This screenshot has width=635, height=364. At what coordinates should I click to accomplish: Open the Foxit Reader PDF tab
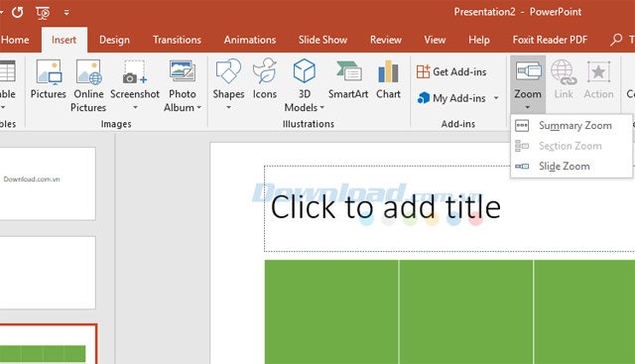[x=550, y=40]
